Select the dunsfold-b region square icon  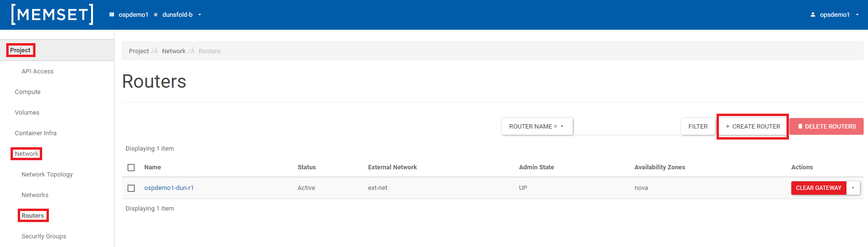click(x=156, y=15)
